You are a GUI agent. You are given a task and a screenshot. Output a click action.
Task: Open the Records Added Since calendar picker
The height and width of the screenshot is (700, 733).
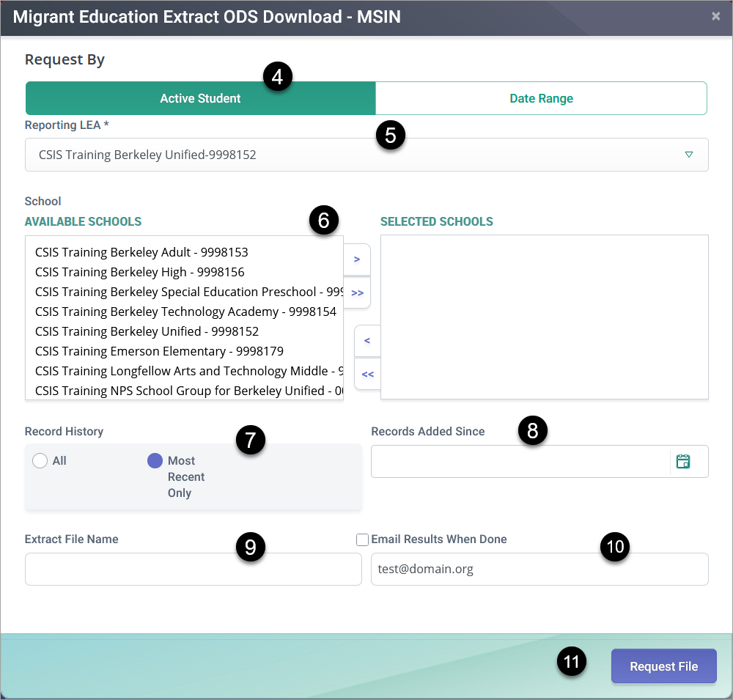683,462
